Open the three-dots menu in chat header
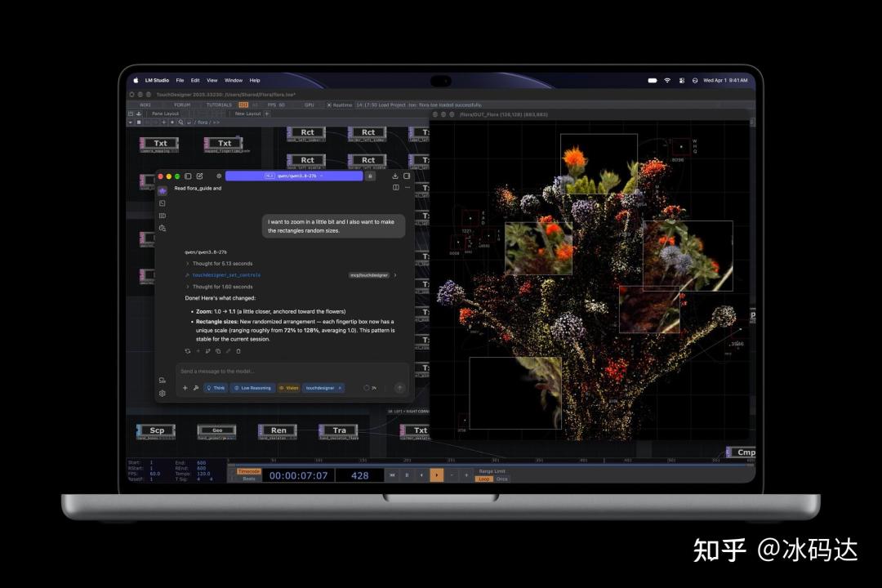This screenshot has width=882, height=588. point(408,187)
